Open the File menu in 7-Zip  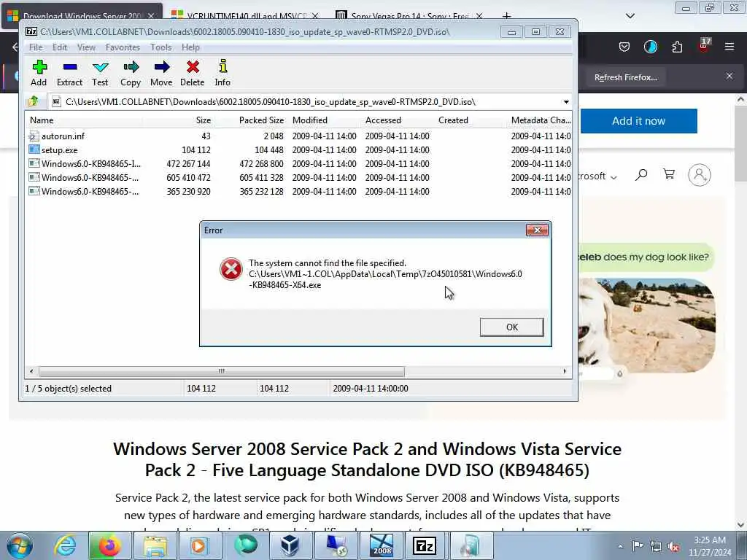(x=36, y=47)
